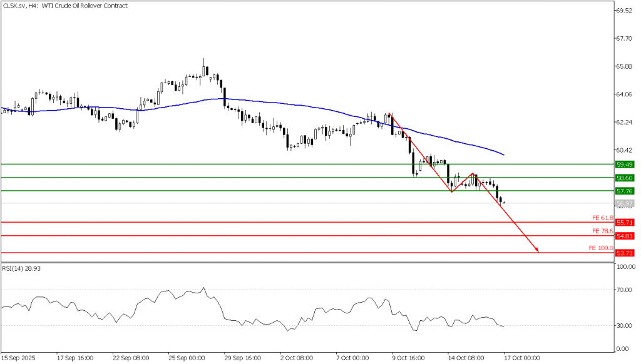Select the green 59.49 price level label
The image size is (641, 364).
coord(623,164)
